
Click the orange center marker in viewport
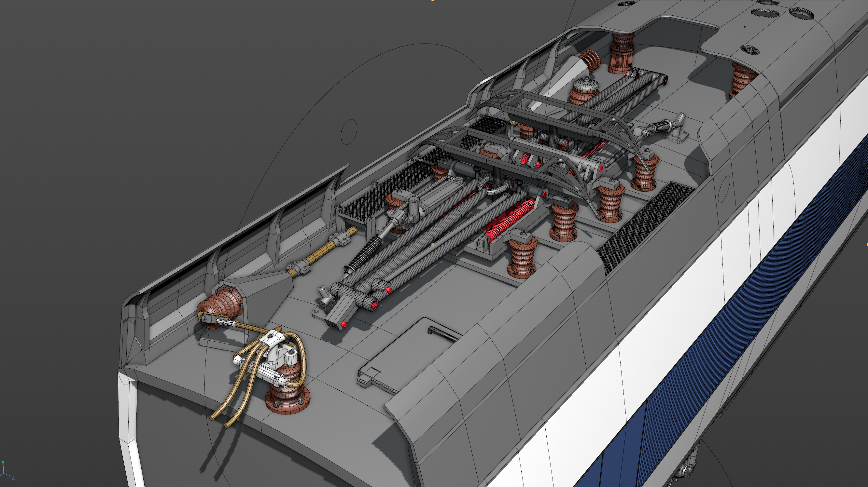click(x=433, y=245)
